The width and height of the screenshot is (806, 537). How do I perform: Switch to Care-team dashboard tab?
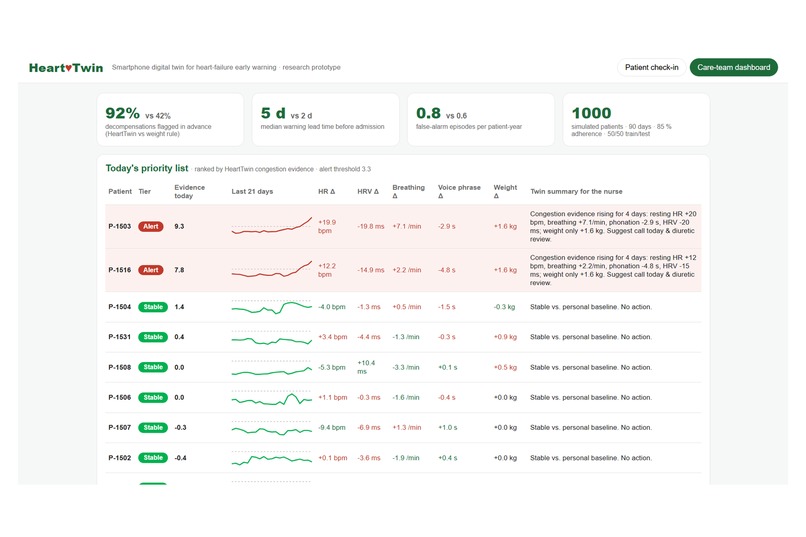pyautogui.click(x=734, y=67)
